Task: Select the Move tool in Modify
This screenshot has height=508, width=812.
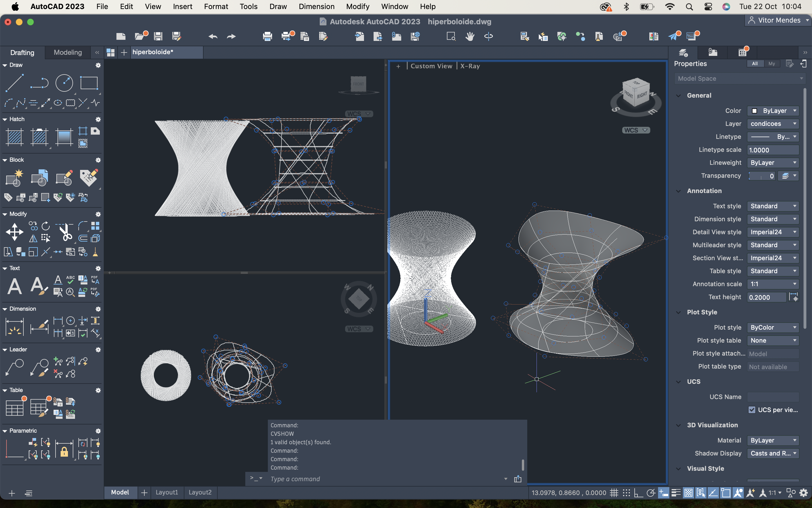Action: (15, 232)
